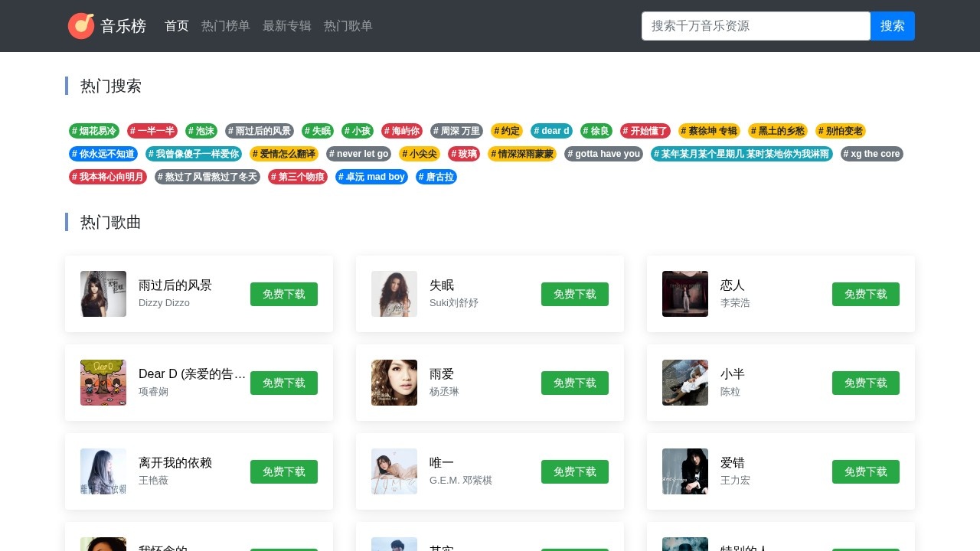This screenshot has width=980, height=551.
Task: Click the 恋人 album cover art
Action: coord(685,294)
